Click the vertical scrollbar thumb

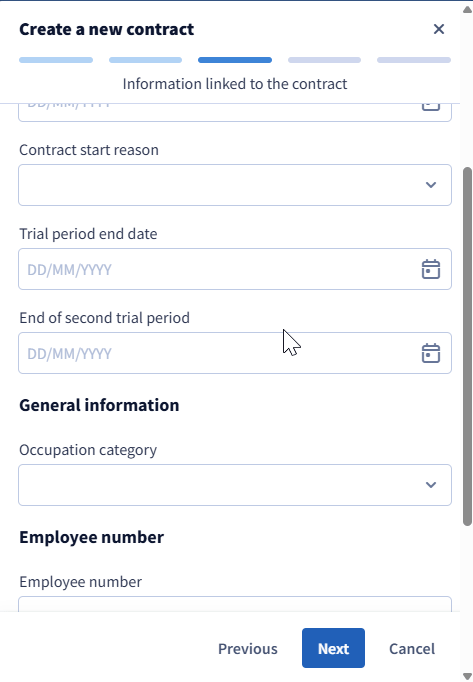tap(467, 347)
